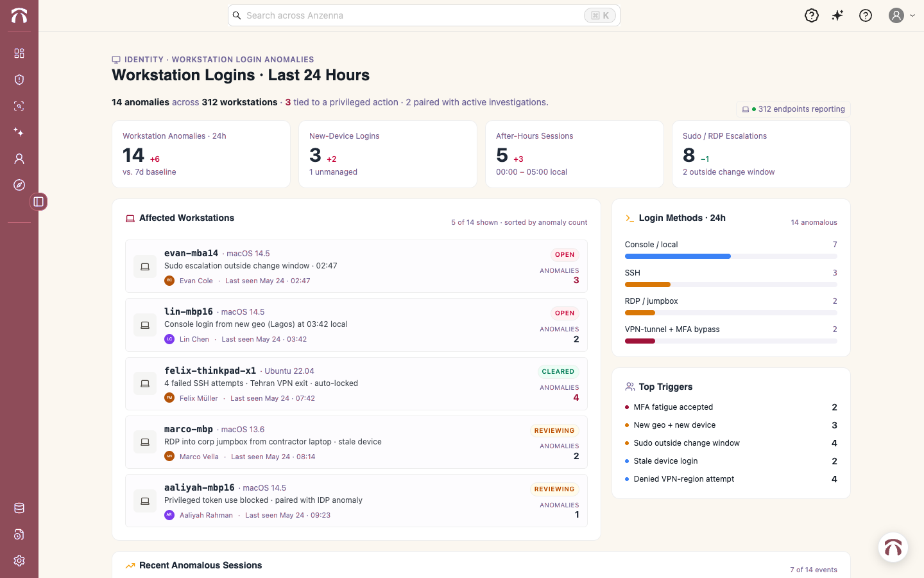This screenshot has width=924, height=578.
Task: Click '5 of 14 shown · sorted by anomaly count'
Action: pyautogui.click(x=519, y=222)
